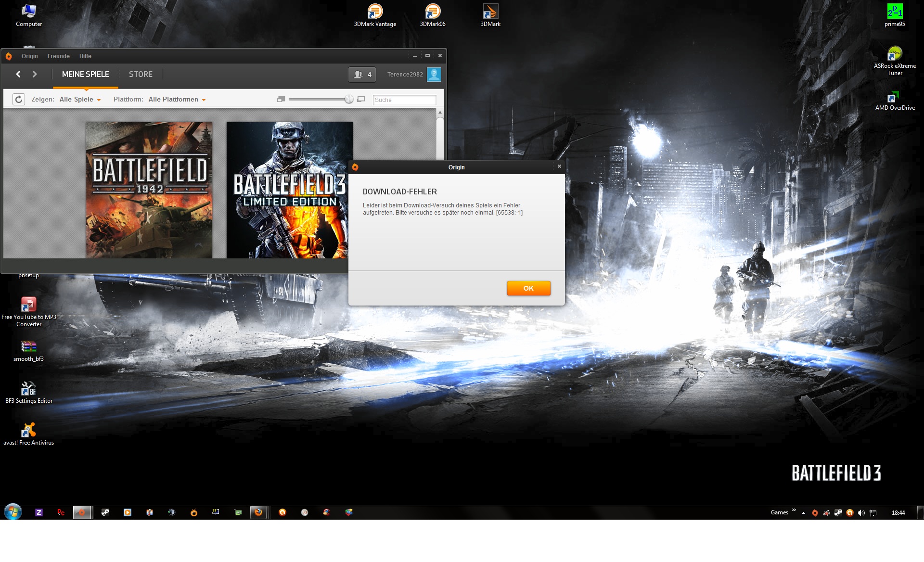Open avast! Free Antivirus shortcut

pyautogui.click(x=29, y=434)
